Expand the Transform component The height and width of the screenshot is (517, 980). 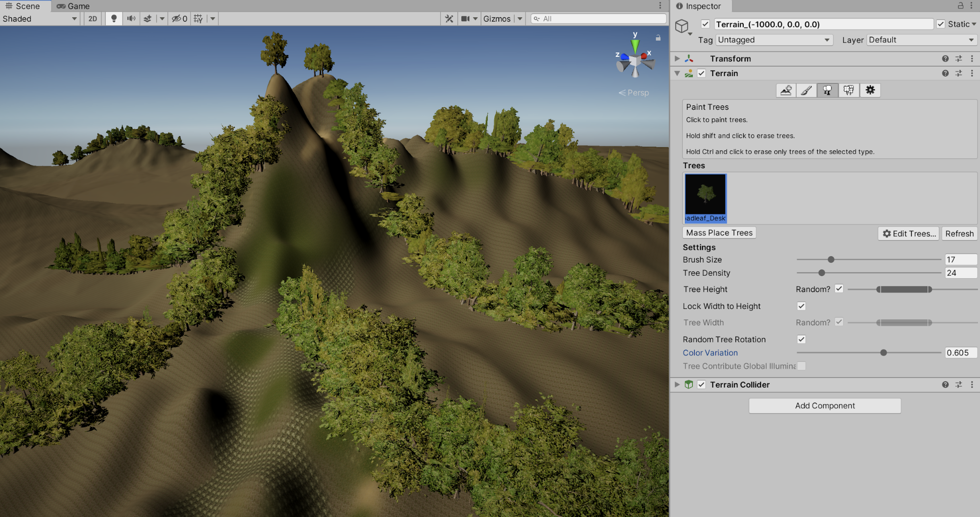pos(677,58)
